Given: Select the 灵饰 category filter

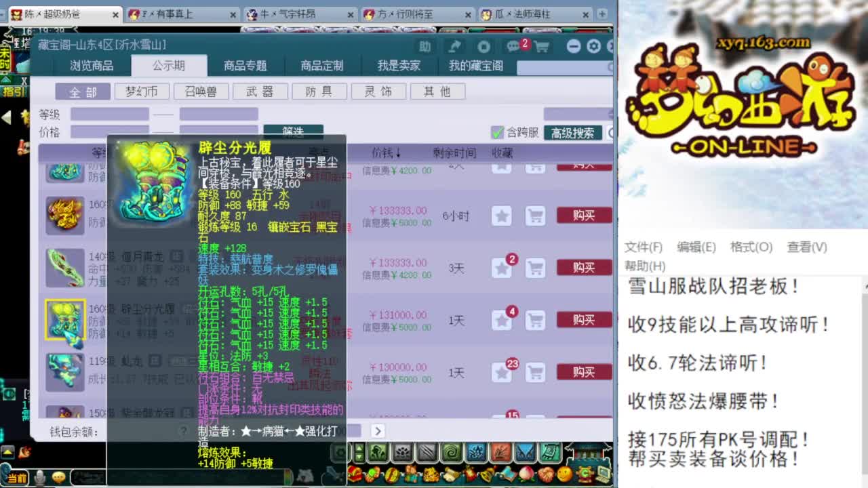Looking at the screenshot, I should pyautogui.click(x=378, y=91).
